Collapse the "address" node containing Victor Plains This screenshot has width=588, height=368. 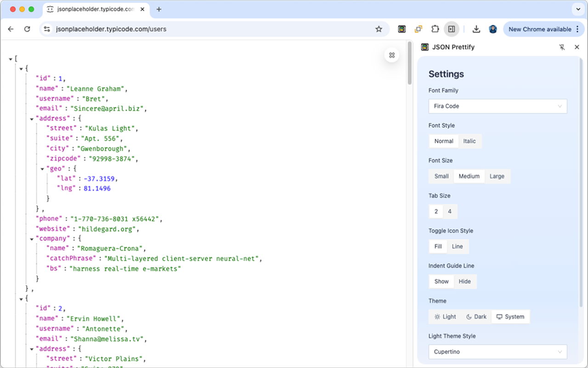point(32,349)
